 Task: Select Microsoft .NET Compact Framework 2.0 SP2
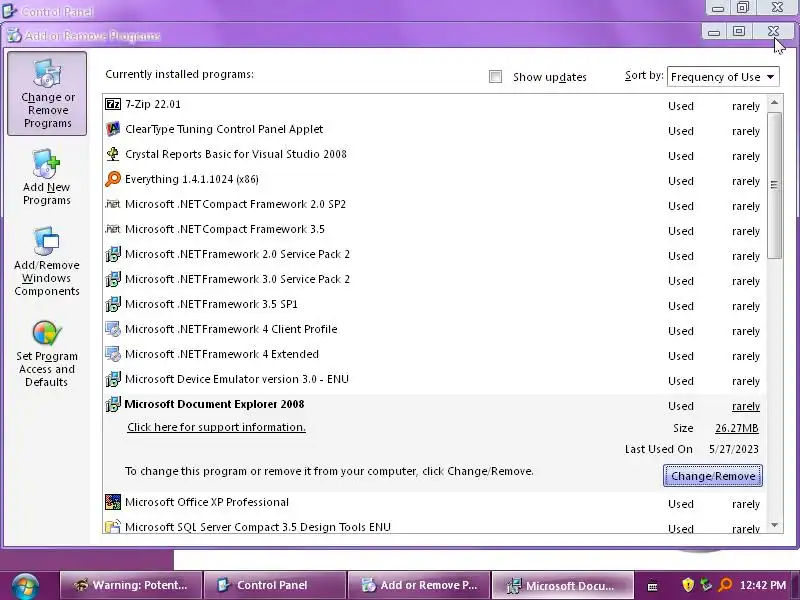tap(434, 205)
